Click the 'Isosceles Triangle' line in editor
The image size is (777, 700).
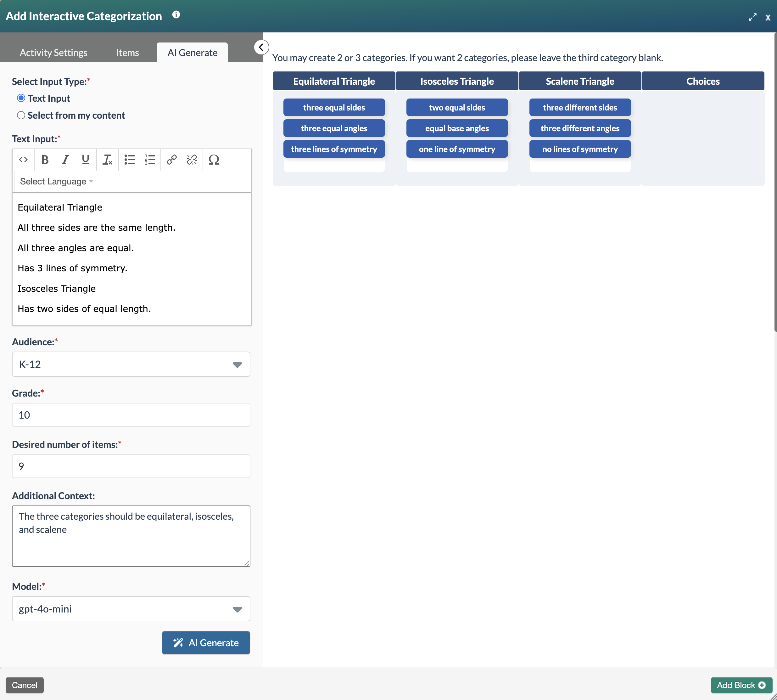(57, 288)
